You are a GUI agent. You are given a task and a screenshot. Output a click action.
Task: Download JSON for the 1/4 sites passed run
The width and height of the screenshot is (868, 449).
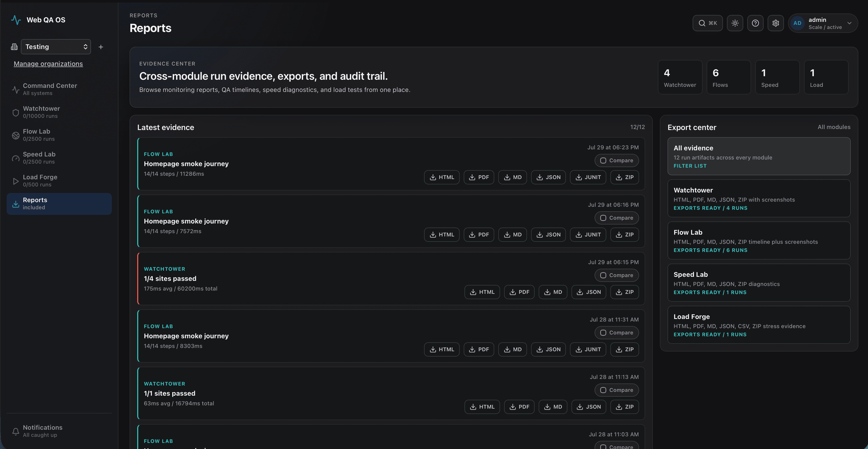(589, 292)
